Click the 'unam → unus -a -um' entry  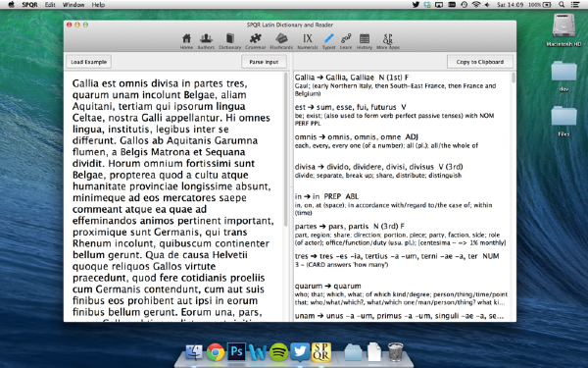401,316
